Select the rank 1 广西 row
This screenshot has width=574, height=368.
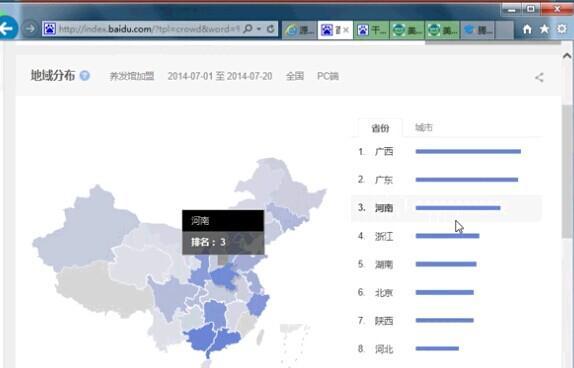click(x=446, y=152)
